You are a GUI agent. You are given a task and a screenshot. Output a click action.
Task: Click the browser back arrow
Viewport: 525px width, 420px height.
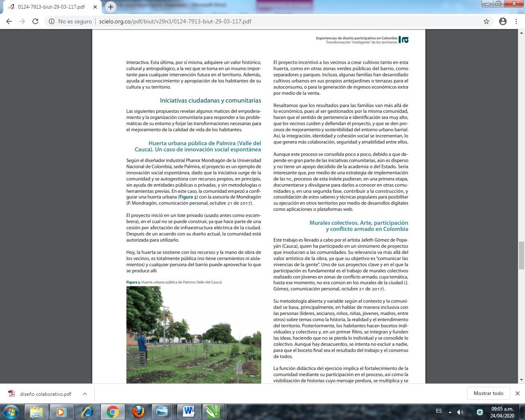9,21
